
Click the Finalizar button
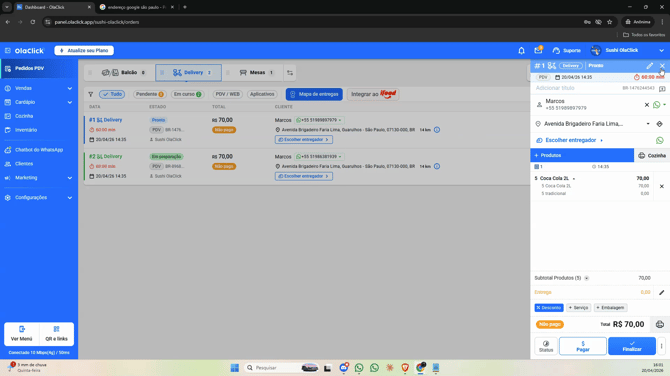[x=632, y=346]
